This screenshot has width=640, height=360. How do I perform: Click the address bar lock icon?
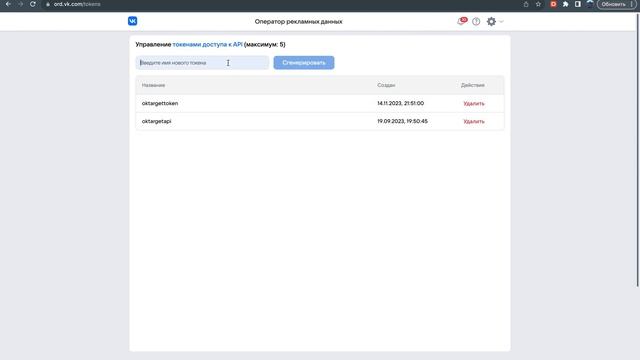(48, 4)
